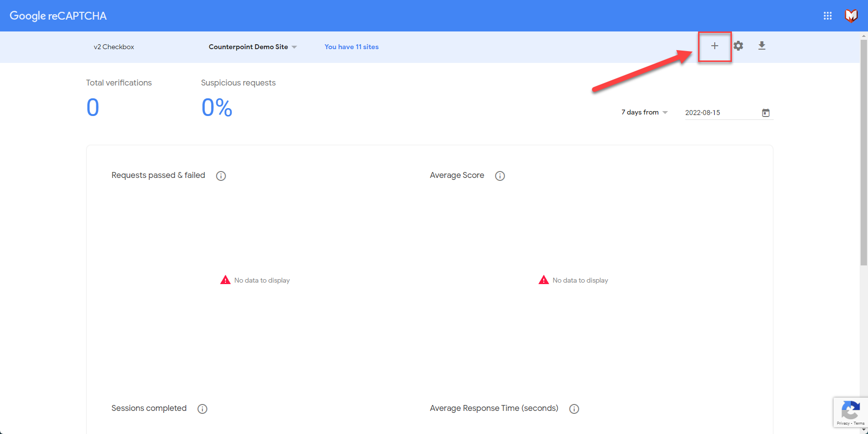The width and height of the screenshot is (868, 434).
Task: Open the account avatar menu
Action: coord(851,16)
